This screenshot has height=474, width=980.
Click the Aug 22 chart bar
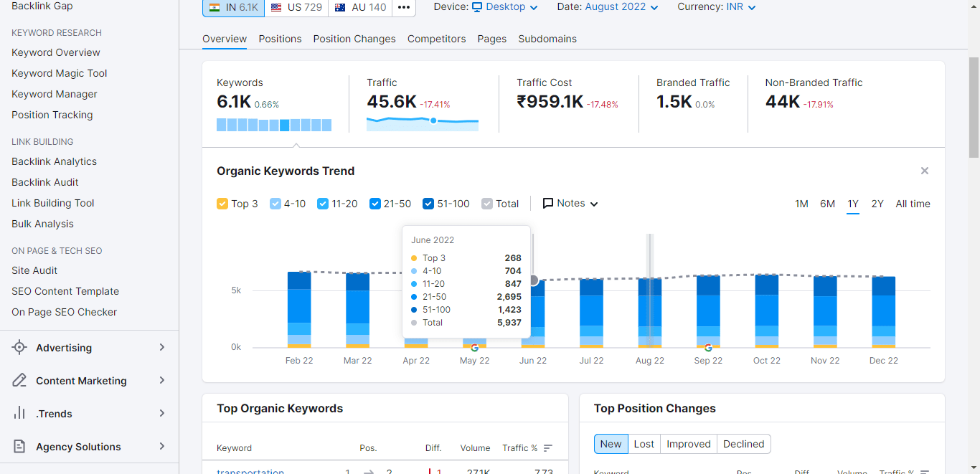click(x=650, y=313)
